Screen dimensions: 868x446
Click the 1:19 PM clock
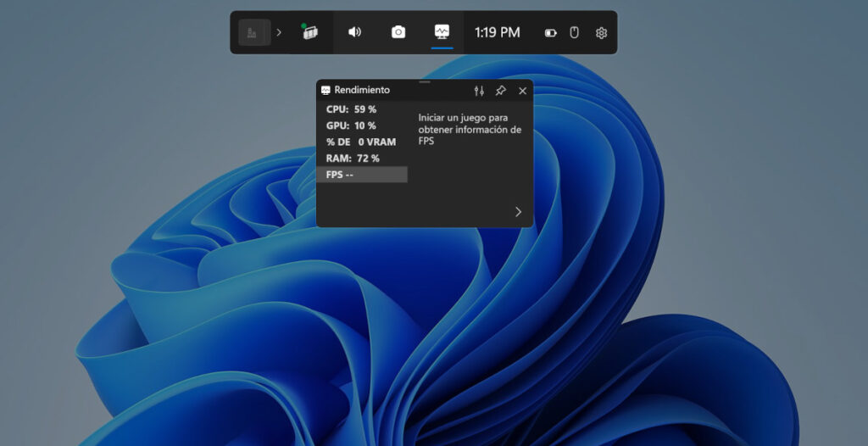click(x=498, y=32)
